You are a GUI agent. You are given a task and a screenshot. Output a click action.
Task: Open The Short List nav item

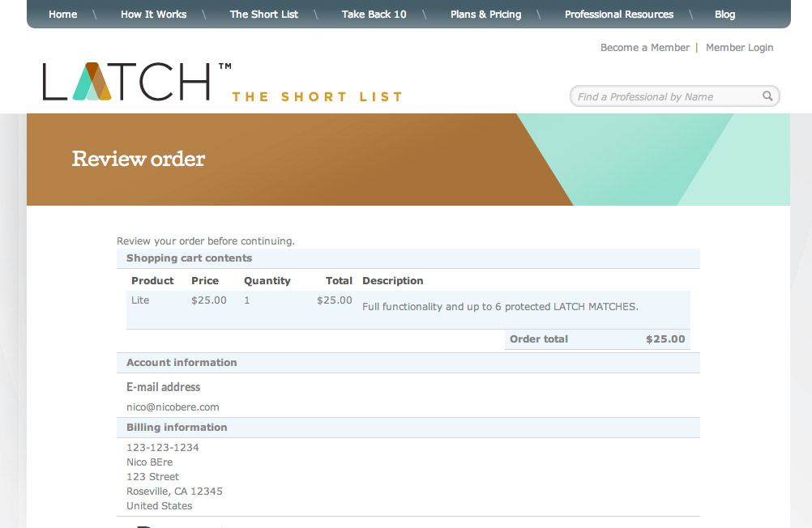click(x=263, y=15)
